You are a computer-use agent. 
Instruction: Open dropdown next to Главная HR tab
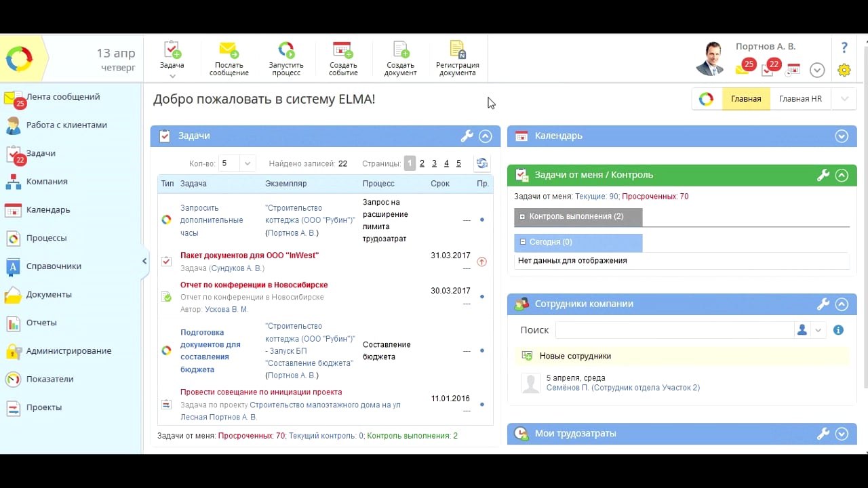[x=844, y=99]
